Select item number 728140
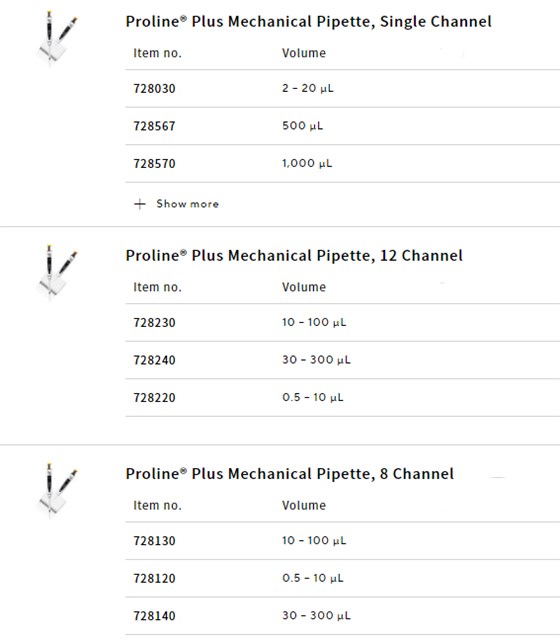560x638 pixels. coord(154,616)
